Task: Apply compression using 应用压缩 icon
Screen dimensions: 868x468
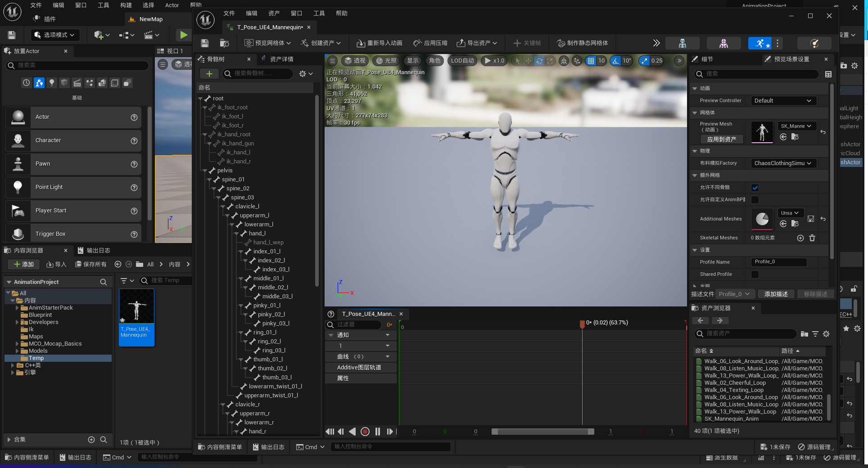Action: [430, 43]
